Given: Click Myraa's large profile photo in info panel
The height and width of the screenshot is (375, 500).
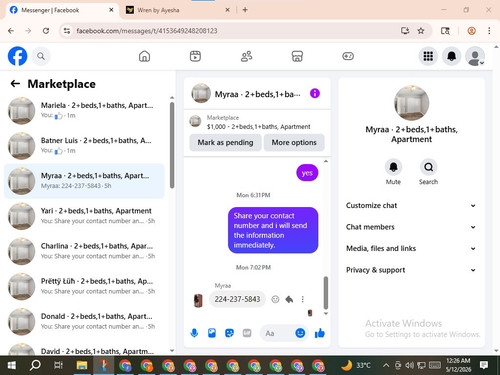Looking at the screenshot, I should [411, 103].
